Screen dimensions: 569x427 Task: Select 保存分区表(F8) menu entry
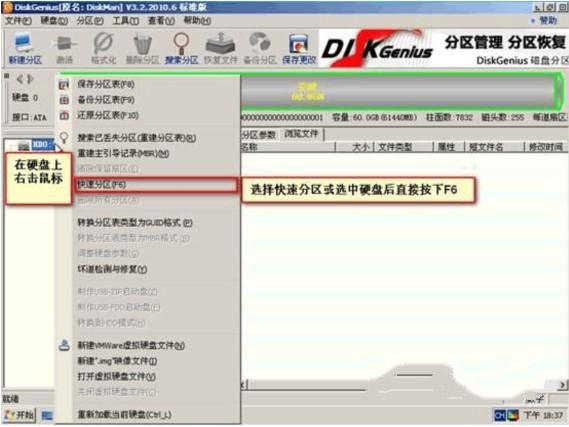(x=106, y=84)
